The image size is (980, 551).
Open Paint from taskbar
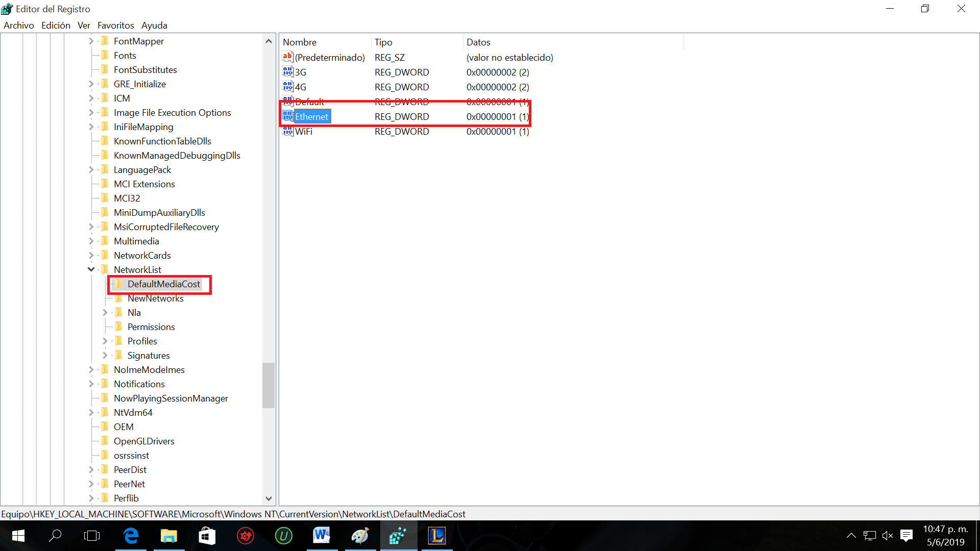360,536
